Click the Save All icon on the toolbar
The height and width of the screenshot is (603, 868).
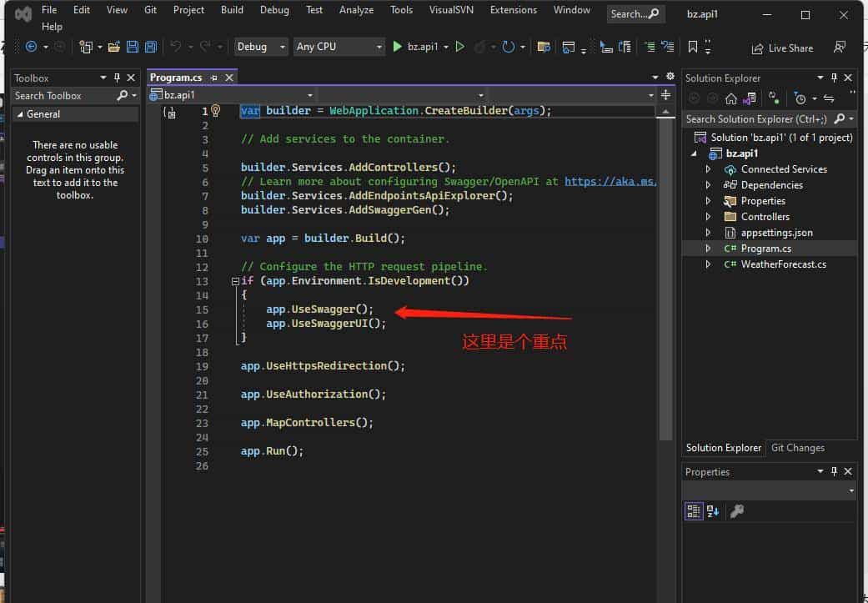(x=150, y=47)
